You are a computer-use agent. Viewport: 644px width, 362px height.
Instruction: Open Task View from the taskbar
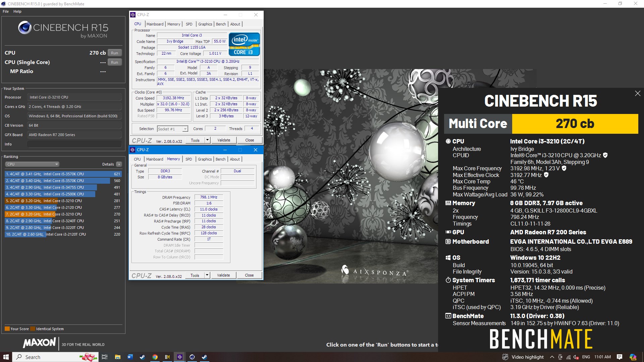[105, 357]
